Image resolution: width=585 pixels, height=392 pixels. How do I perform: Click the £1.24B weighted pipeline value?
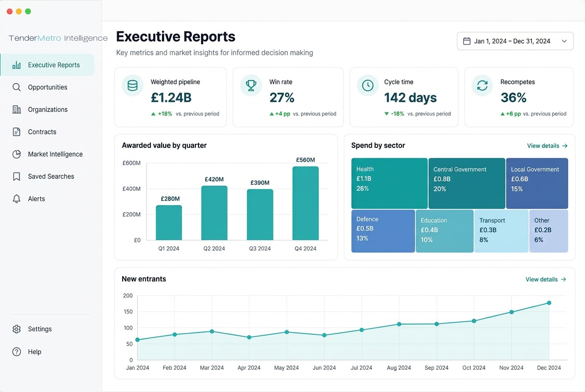[171, 98]
